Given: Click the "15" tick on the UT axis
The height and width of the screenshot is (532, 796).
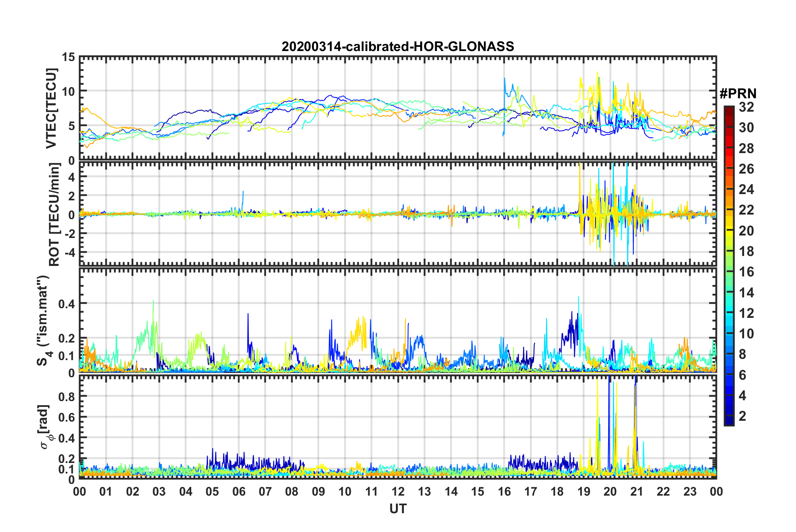Looking at the screenshot, I should 478,491.
